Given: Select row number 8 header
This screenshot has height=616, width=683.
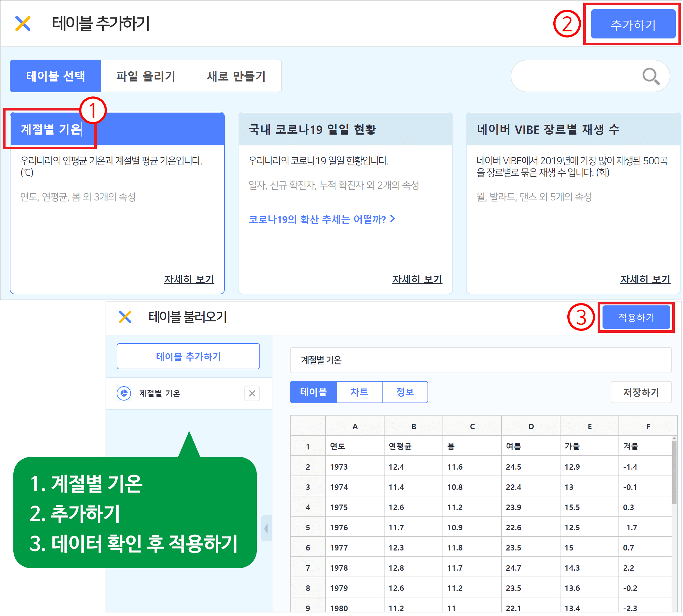Looking at the screenshot, I should click(x=308, y=588).
